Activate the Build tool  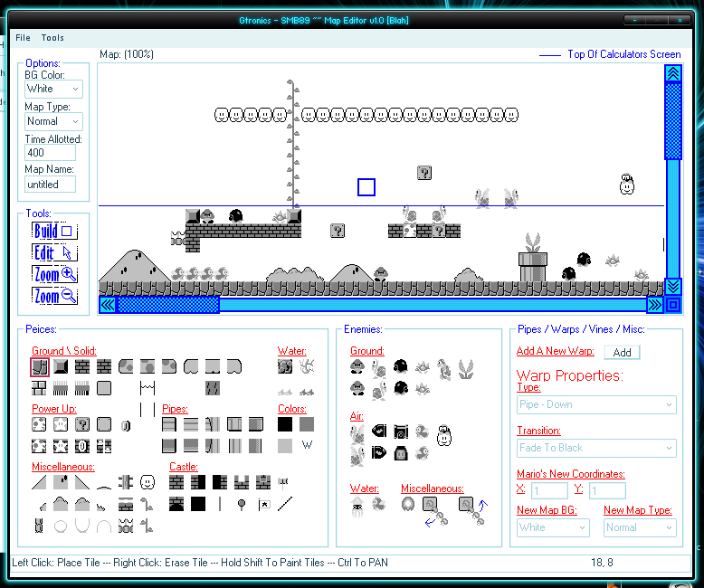55,231
